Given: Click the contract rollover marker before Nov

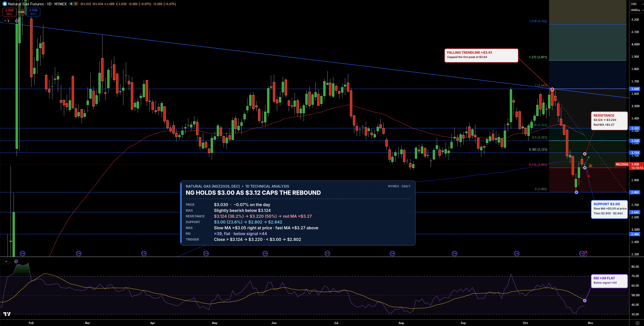Looking at the screenshot, I should coord(582,253).
